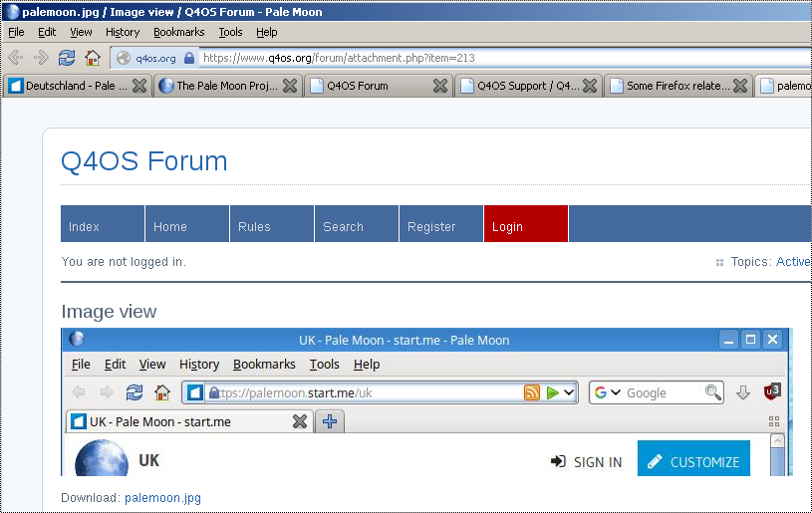Open the forum Register page
This screenshot has height=513, width=812.
tap(441, 224)
